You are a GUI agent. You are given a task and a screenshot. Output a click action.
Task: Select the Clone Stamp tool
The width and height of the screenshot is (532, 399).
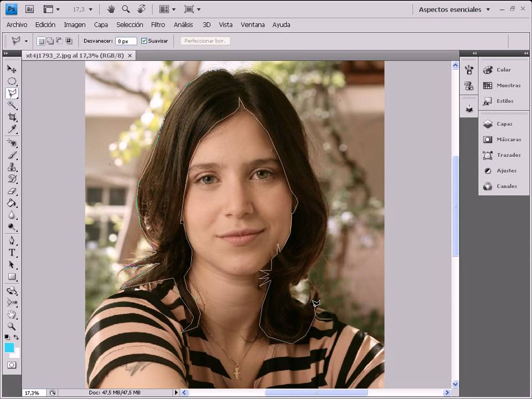coord(12,167)
